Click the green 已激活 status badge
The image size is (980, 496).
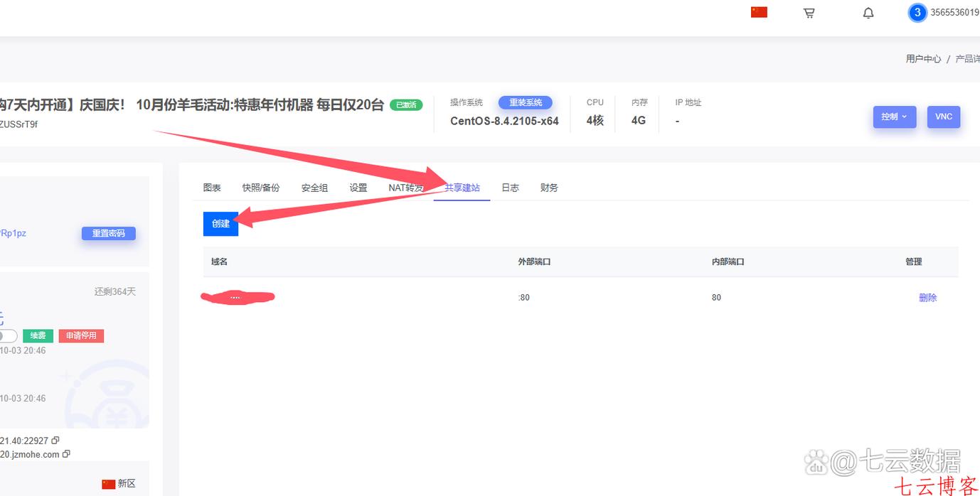[x=405, y=104]
